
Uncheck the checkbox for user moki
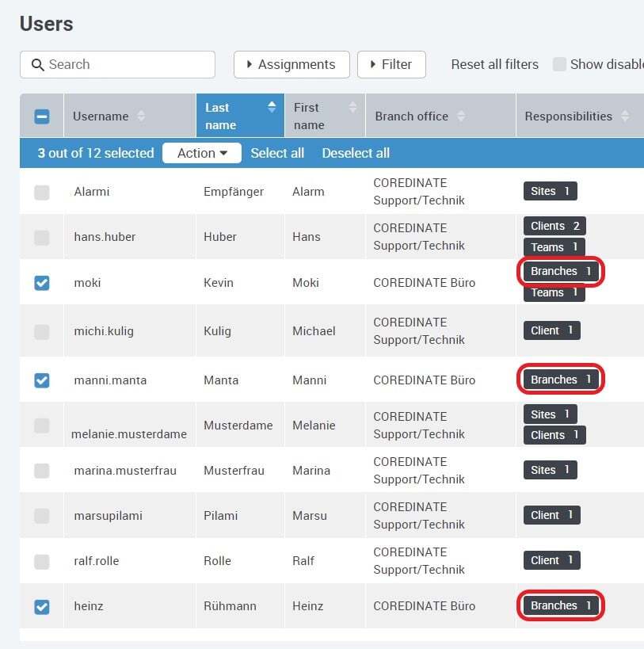[x=42, y=282]
